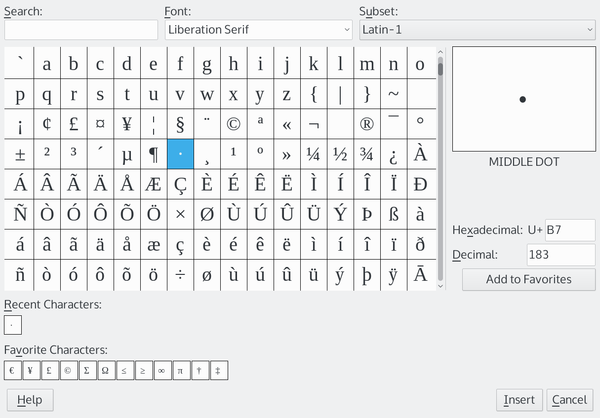Open the Subset Latin-1 dropdown
The image size is (600, 418).
[477, 30]
